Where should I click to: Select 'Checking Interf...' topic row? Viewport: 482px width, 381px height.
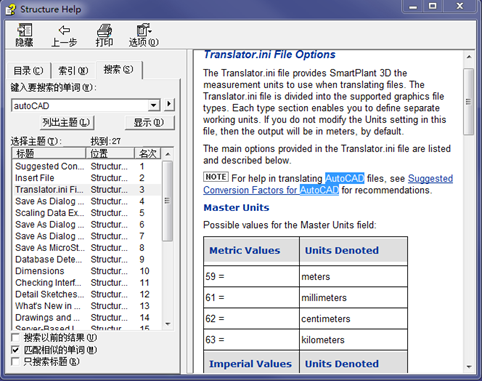tap(87, 283)
